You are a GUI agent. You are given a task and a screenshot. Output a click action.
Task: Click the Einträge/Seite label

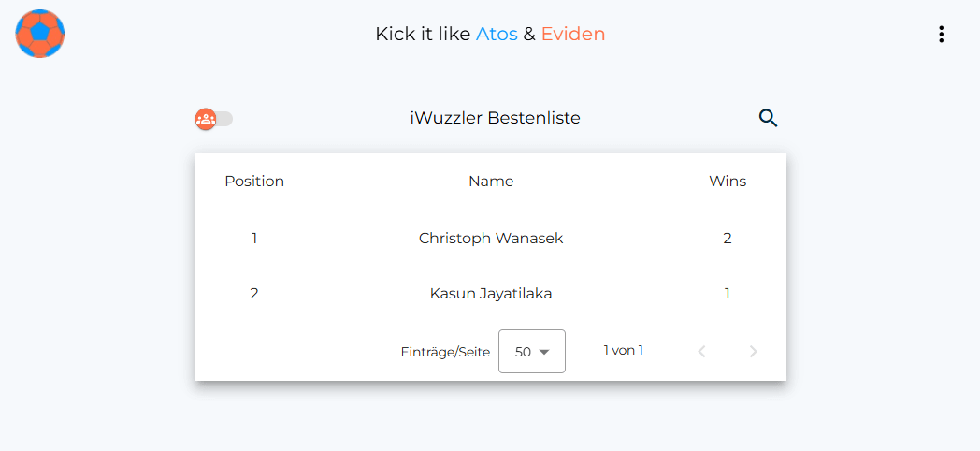[x=445, y=353]
